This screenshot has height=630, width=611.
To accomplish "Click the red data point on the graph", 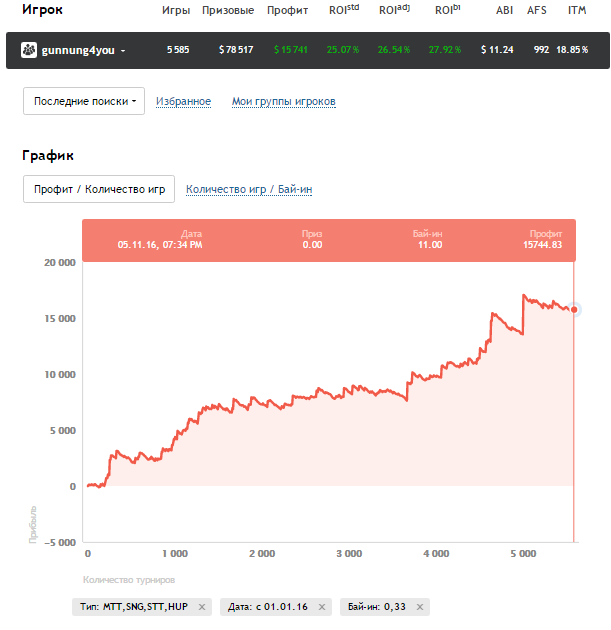I will pos(574,310).
